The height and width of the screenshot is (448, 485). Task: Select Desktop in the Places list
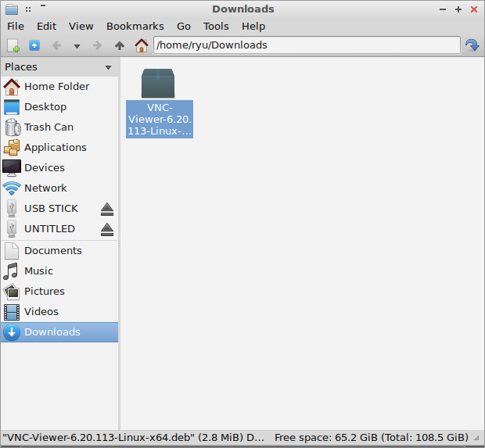59,107
